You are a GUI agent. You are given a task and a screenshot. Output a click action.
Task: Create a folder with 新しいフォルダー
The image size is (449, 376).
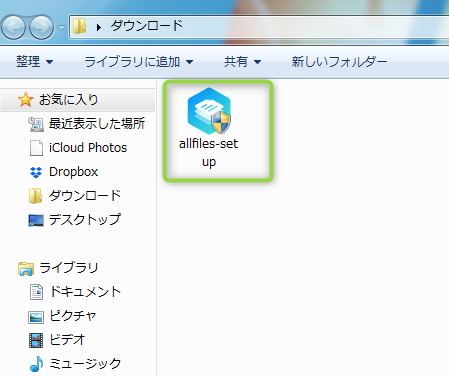(339, 62)
